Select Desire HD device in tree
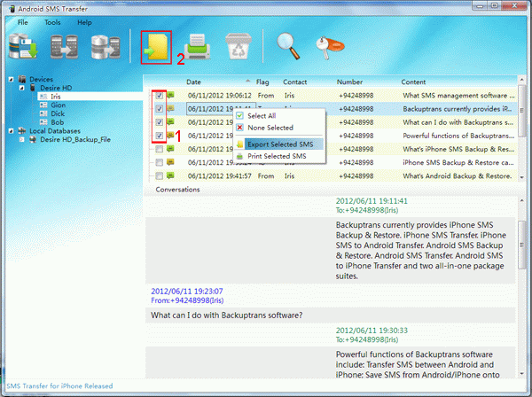Image resolution: width=532 pixels, height=397 pixels. [56, 88]
